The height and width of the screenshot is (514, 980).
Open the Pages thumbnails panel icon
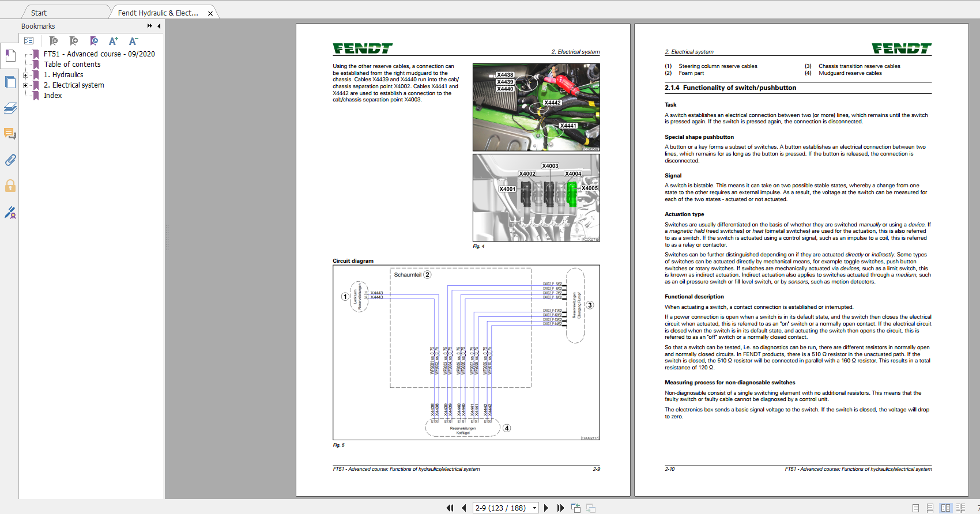click(10, 82)
